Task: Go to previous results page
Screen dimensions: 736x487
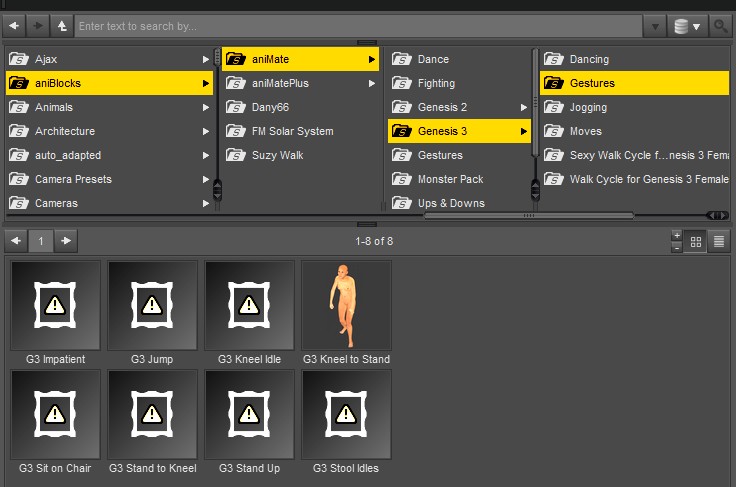Action: [16, 241]
